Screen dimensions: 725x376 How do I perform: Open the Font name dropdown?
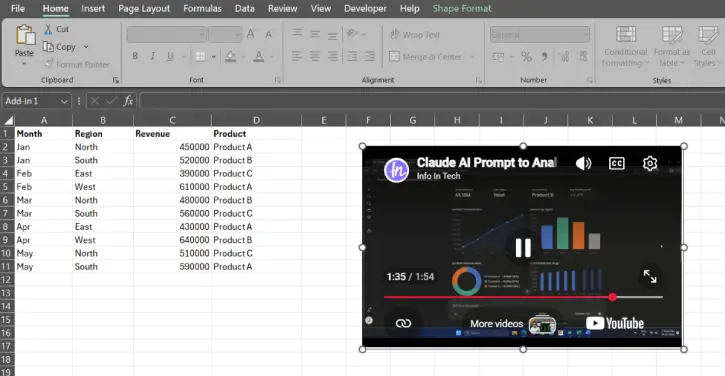pos(202,35)
